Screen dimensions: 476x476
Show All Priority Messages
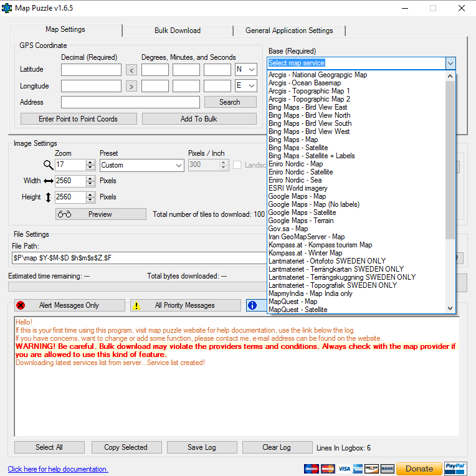pyautogui.click(x=185, y=305)
